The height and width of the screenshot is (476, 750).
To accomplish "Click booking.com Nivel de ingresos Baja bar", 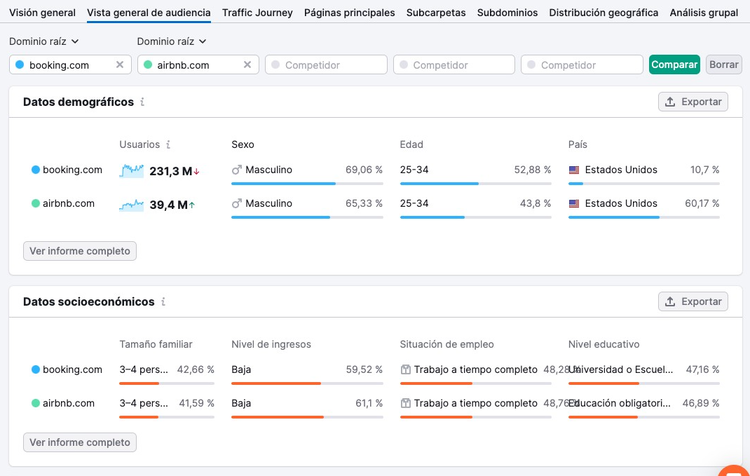I will [x=307, y=383].
